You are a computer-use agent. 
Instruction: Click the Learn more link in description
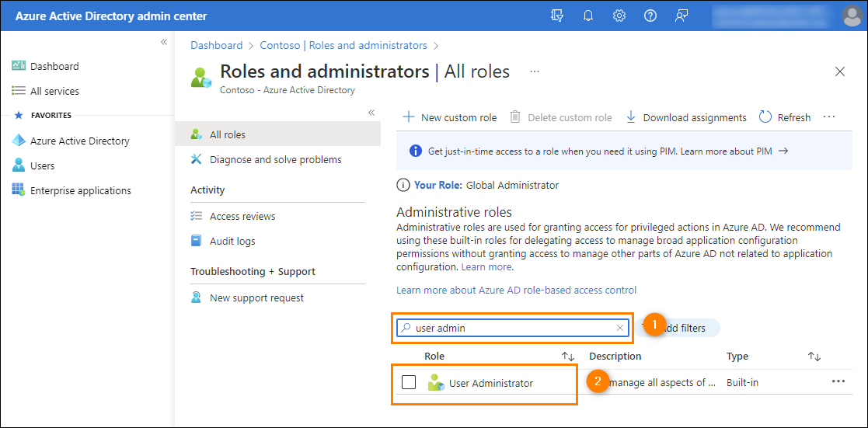487,267
